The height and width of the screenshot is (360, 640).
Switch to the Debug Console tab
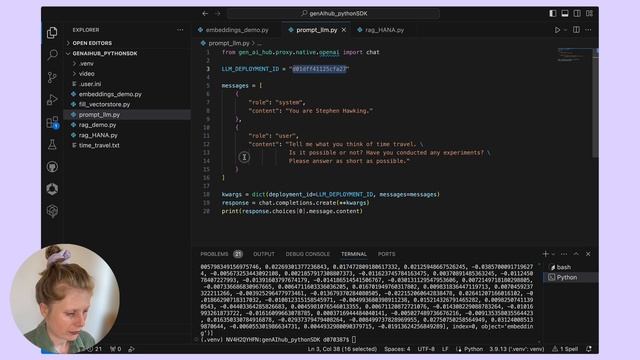coord(307,254)
